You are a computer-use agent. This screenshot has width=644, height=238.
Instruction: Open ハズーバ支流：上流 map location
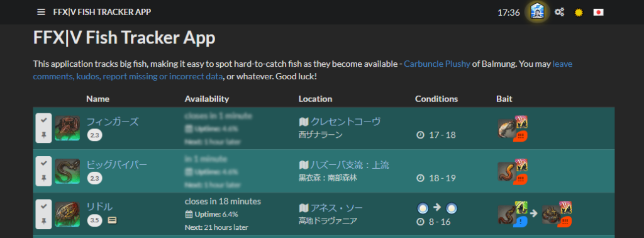[350, 165]
